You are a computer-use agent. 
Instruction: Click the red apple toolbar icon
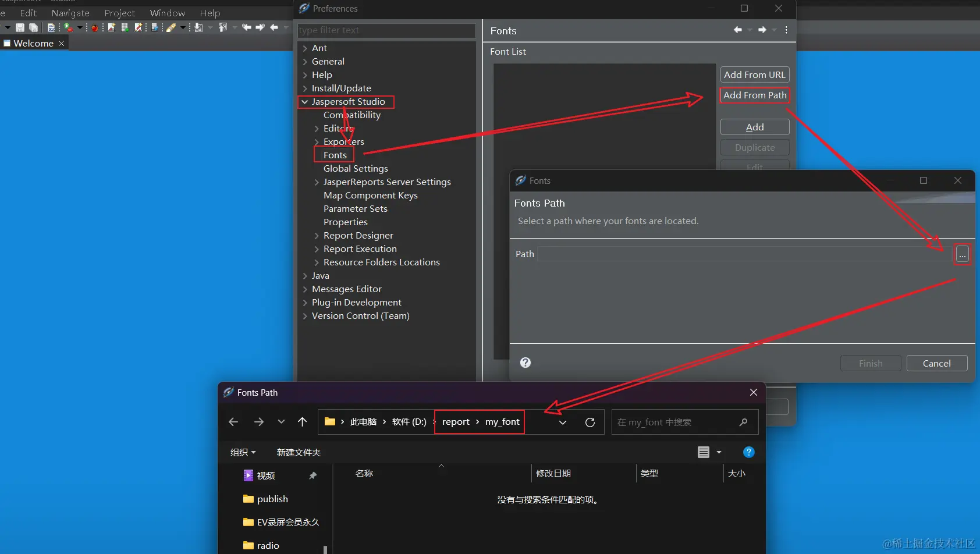(x=94, y=27)
